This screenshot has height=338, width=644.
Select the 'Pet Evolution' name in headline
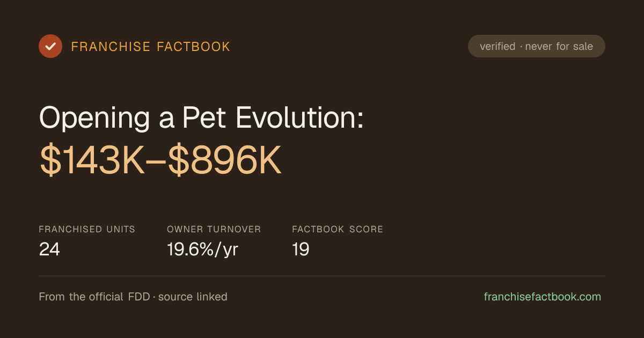[267, 117]
